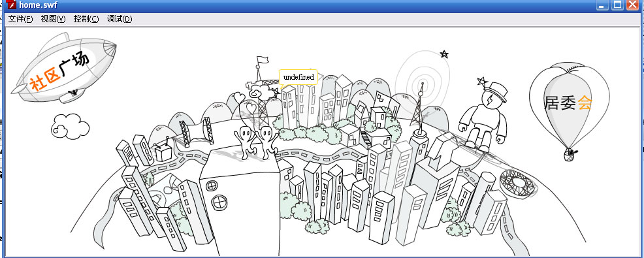Image resolution: width=644 pixels, height=258 pixels.
Task: Maximize the home.swf window
Action: pyautogui.click(x=617, y=5)
